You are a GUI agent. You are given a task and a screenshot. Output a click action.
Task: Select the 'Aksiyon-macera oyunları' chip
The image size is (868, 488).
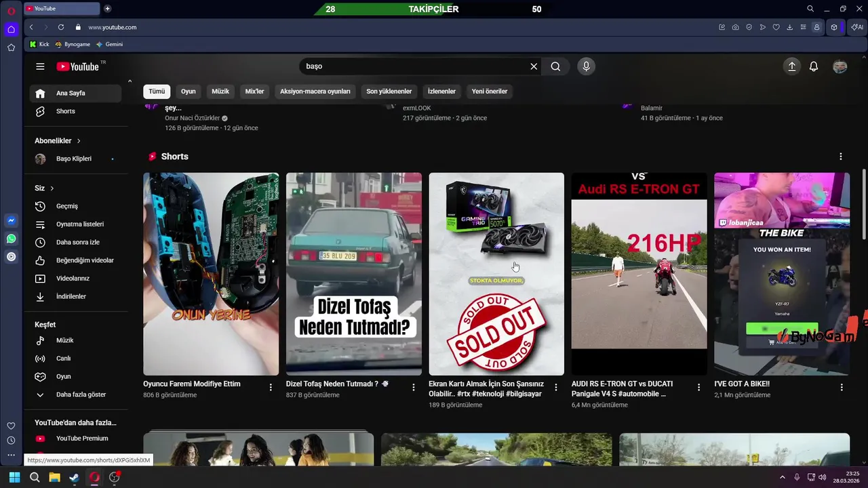pyautogui.click(x=315, y=91)
